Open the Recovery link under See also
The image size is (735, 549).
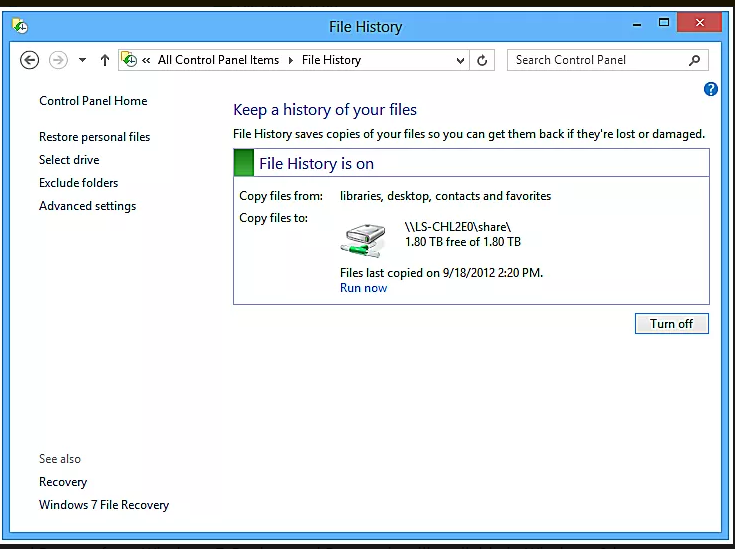pyautogui.click(x=63, y=482)
